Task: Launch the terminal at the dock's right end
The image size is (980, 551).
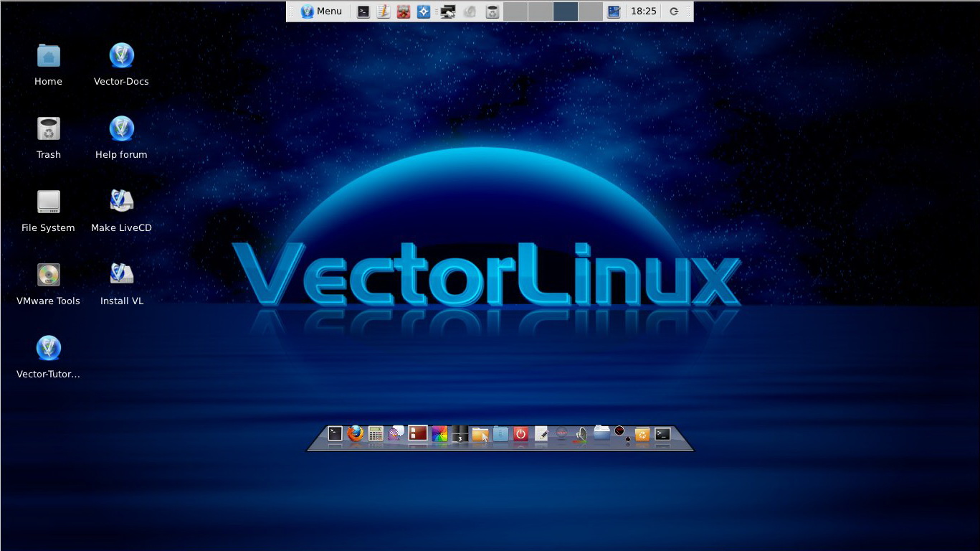Action: [663, 433]
